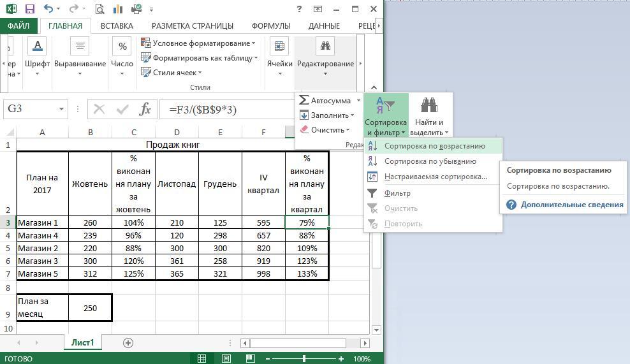Click the Save icon in quick access toolbar
The width and height of the screenshot is (630, 364).
30,9
